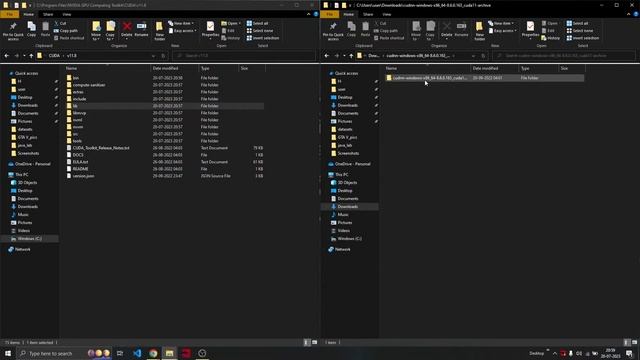The image size is (640, 360).
Task: Collapse the ribbon in the CUDA window
Action: (x=309, y=14)
